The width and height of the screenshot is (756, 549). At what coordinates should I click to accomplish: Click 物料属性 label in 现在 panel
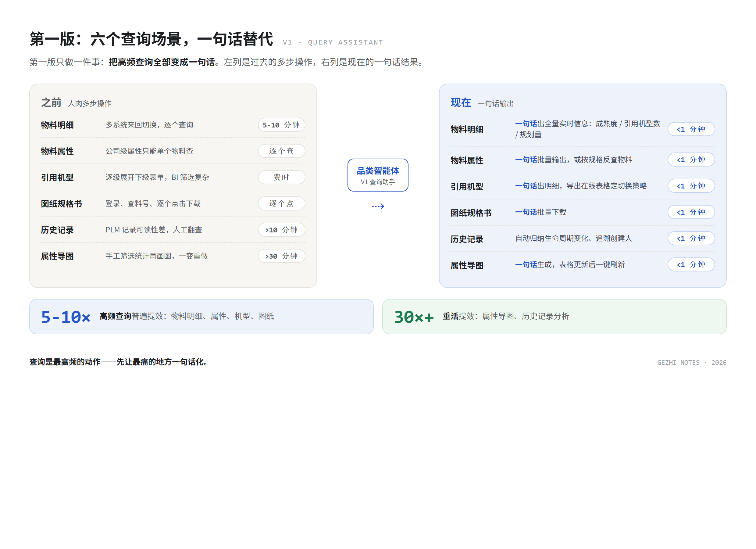point(467,160)
